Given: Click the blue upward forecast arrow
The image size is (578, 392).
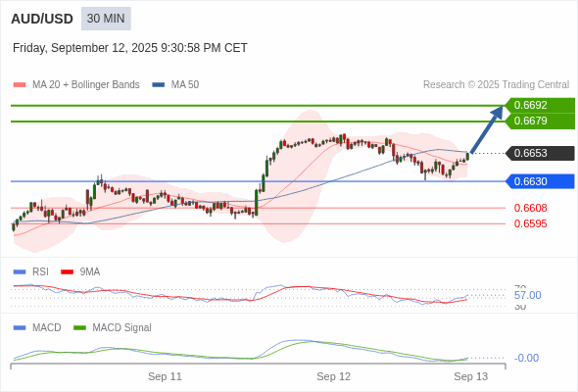Looking at the screenshot, I should (x=487, y=129).
